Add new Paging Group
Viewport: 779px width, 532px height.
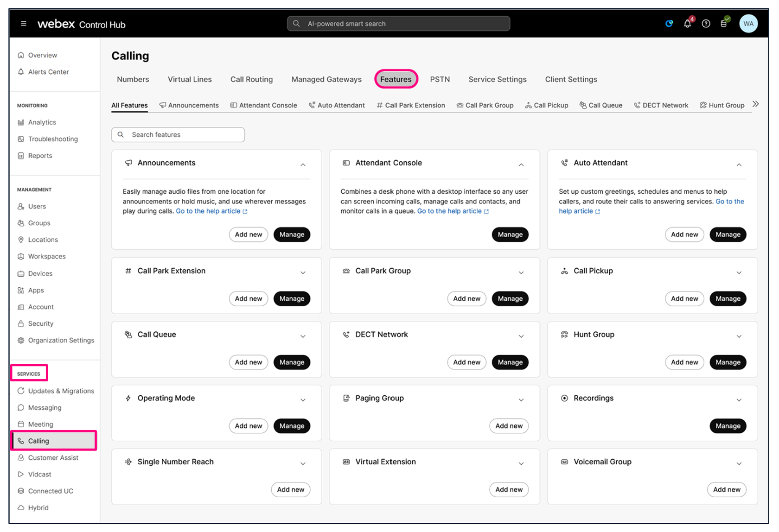point(509,426)
